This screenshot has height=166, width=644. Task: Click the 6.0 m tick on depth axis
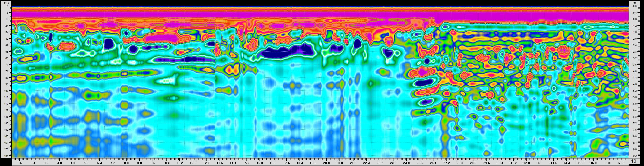point(634,104)
